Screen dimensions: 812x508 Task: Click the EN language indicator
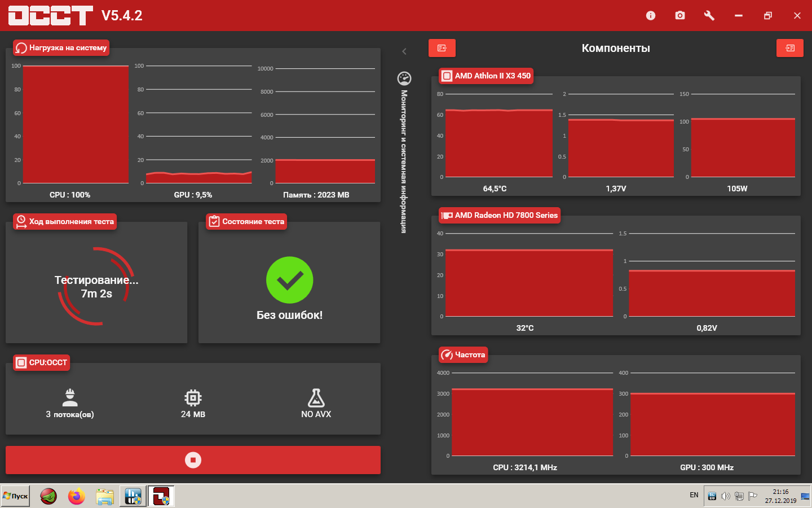click(x=694, y=495)
